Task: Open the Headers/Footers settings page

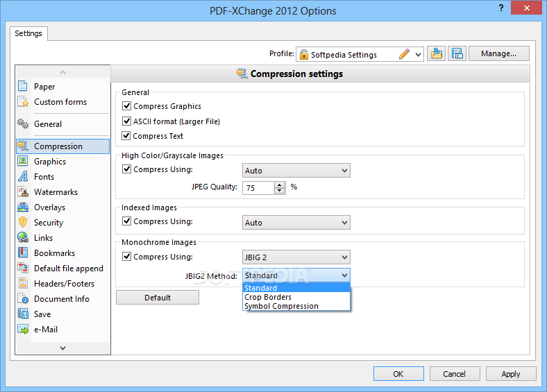Action: point(64,284)
